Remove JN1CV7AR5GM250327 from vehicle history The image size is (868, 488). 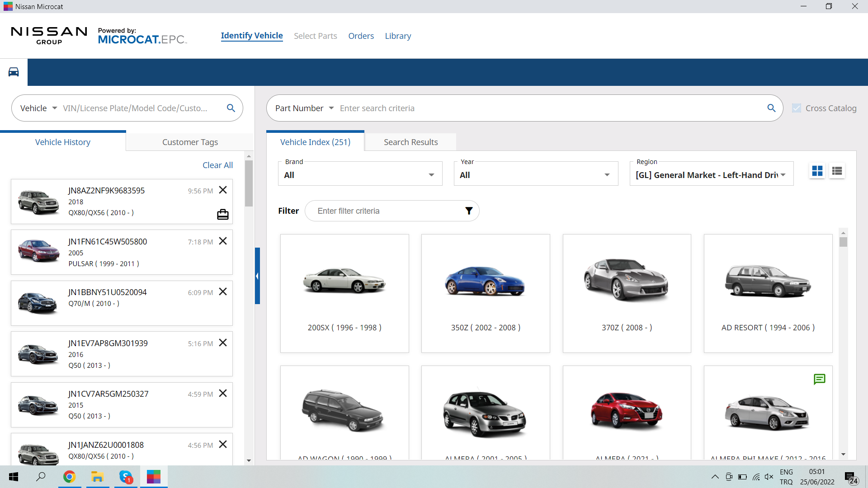tap(223, 394)
